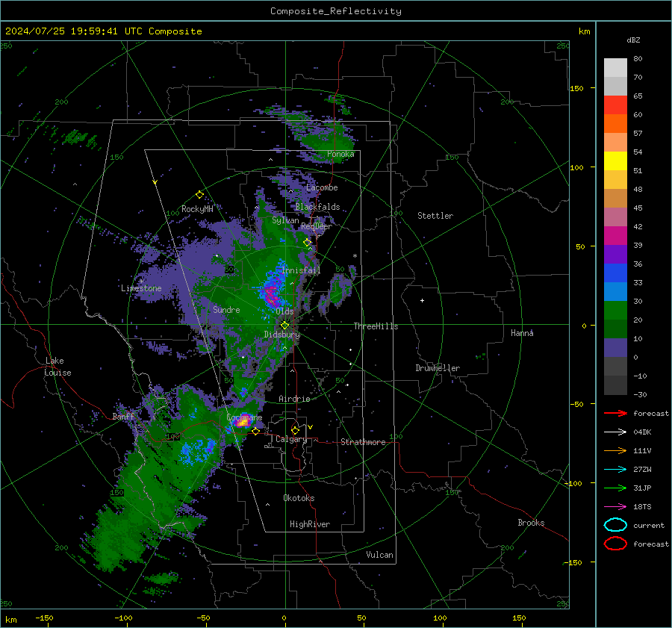Image resolution: width=672 pixels, height=628 pixels.
Task: Click the Olds city label
Action: coord(284,311)
